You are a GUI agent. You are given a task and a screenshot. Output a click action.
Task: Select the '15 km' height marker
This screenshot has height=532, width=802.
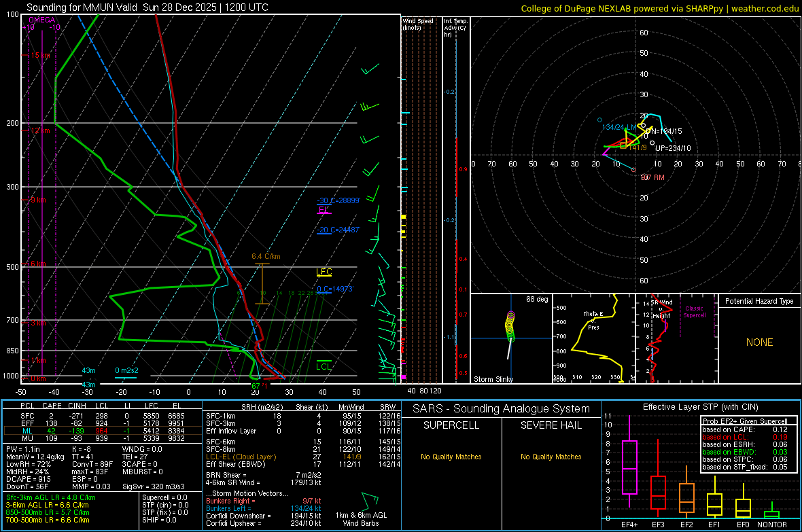pos(41,55)
